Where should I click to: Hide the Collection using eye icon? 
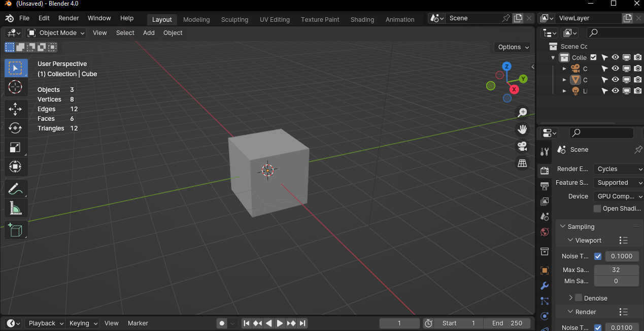615,57
